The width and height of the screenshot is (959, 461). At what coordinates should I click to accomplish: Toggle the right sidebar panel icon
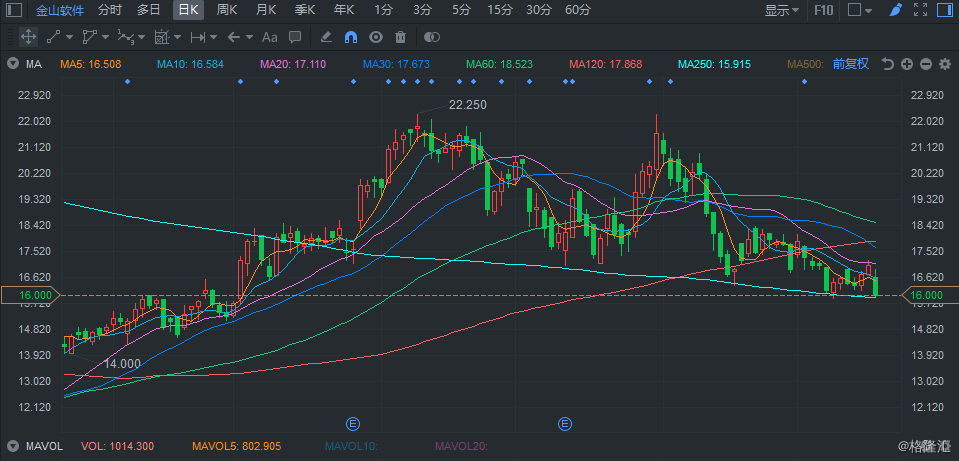(944, 10)
